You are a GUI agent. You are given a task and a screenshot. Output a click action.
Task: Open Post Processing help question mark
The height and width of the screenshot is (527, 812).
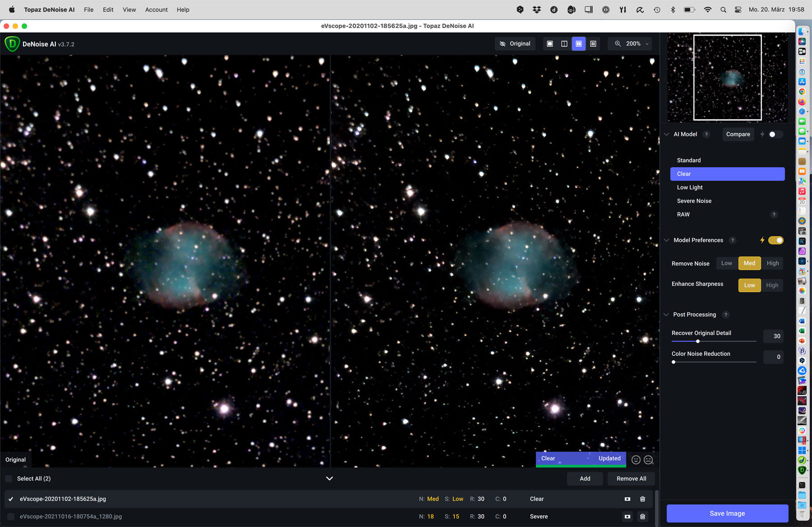[725, 315]
